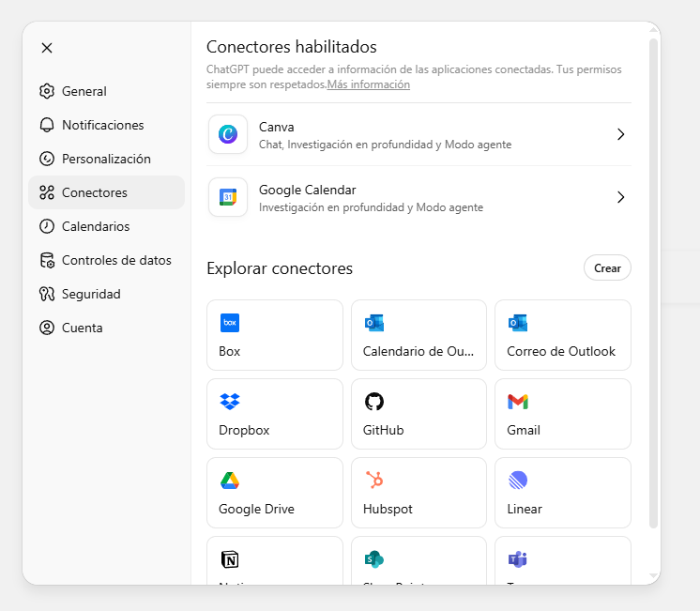
Task: Select the Hubspot connector icon
Action: click(374, 481)
